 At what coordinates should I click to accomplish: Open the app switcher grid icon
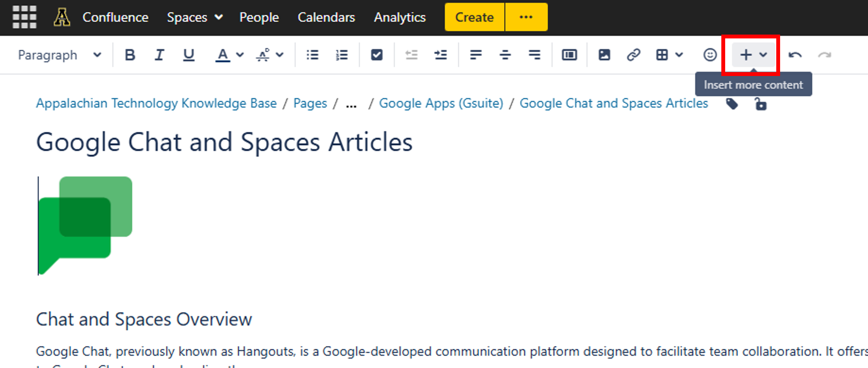point(24,17)
